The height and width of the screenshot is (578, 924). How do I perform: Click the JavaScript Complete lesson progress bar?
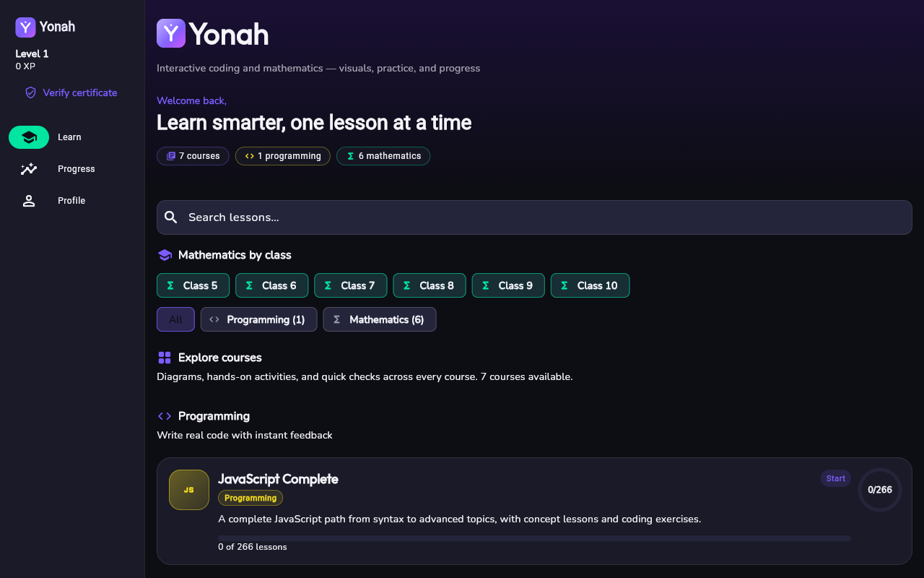click(x=534, y=538)
